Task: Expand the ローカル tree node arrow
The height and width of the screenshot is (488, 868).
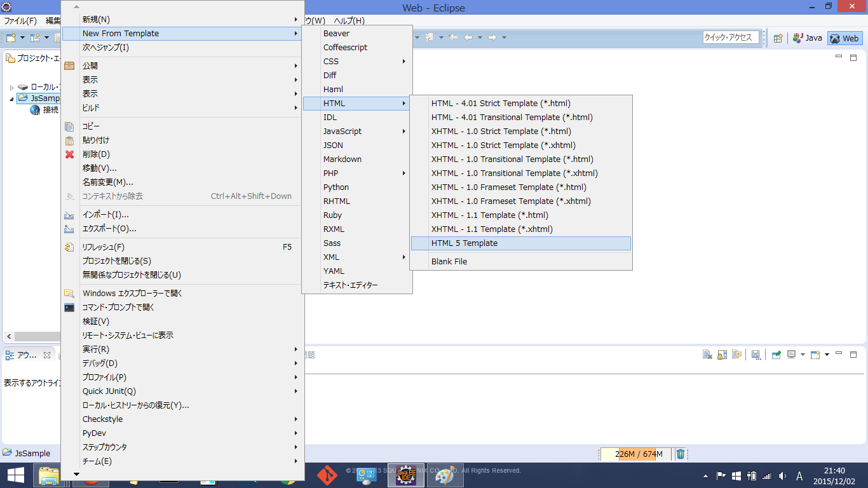Action: (x=11, y=87)
